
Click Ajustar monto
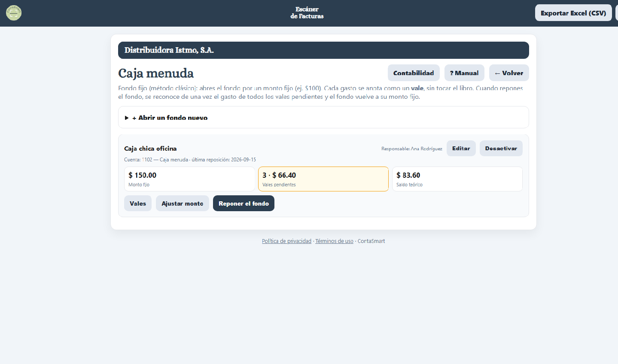point(183,203)
